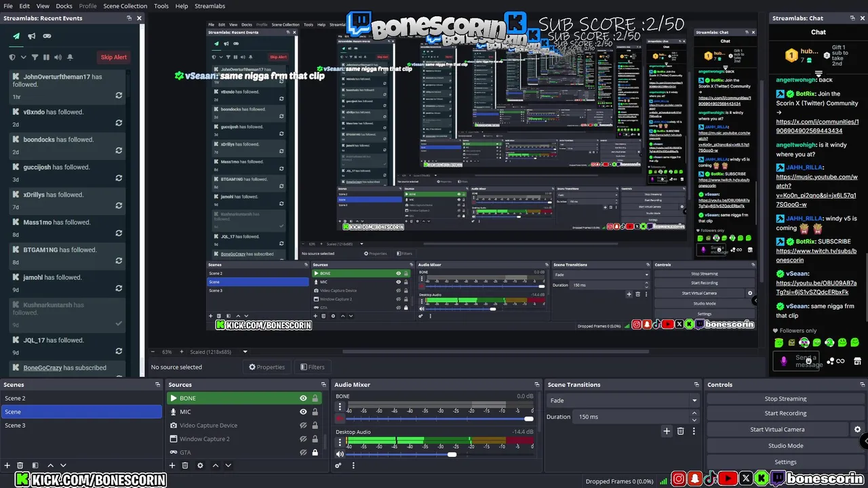Select Scene 3 in Scenes list
Screen dimensions: 868x488
(x=81, y=426)
